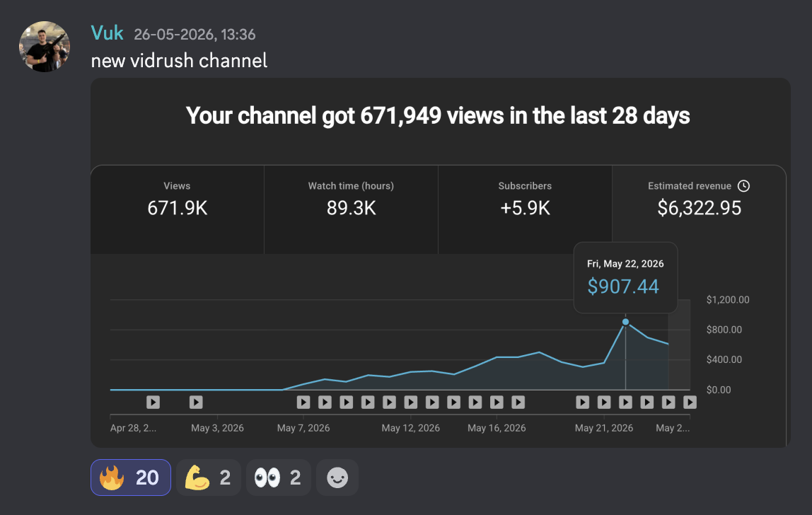
Task: Select the Estimated revenue $6,322.95 tab
Action: coord(699,210)
